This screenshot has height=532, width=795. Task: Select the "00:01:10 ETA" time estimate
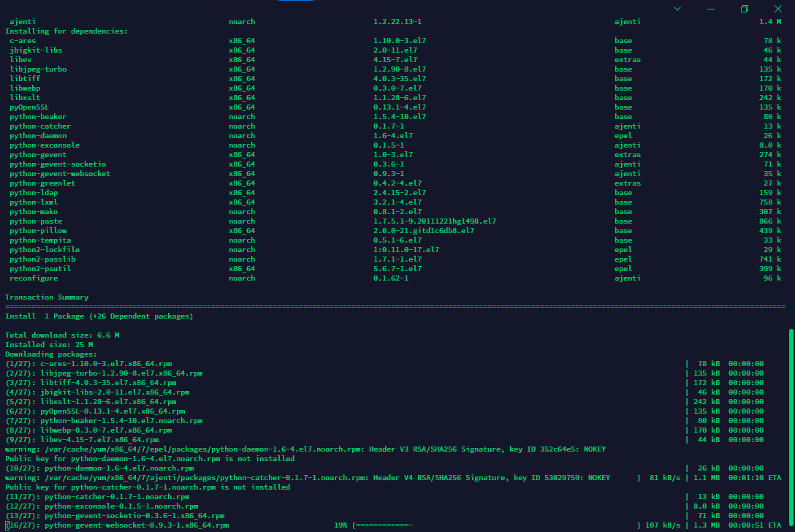(x=755, y=478)
